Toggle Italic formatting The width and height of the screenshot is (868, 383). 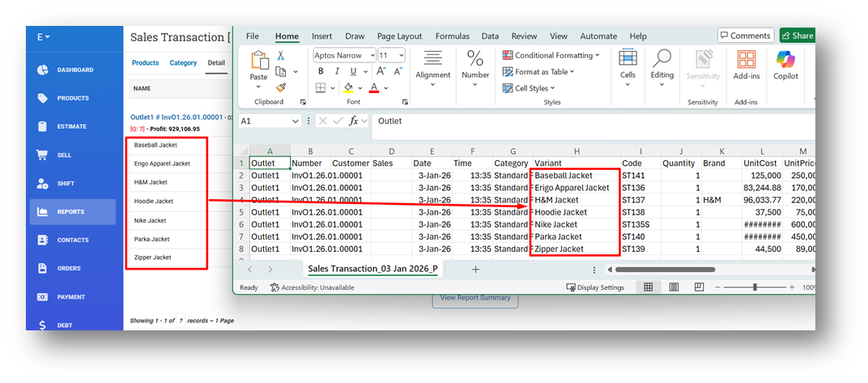point(336,72)
